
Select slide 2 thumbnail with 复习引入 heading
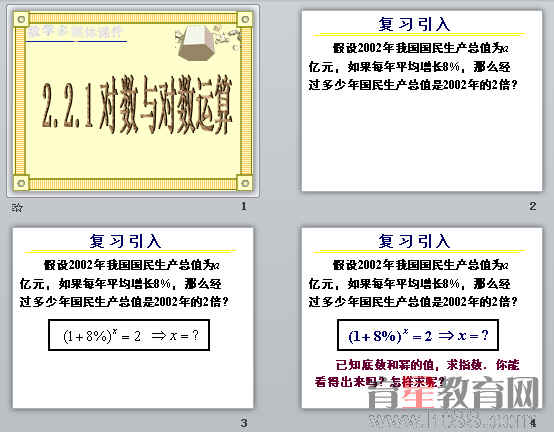[422, 101]
